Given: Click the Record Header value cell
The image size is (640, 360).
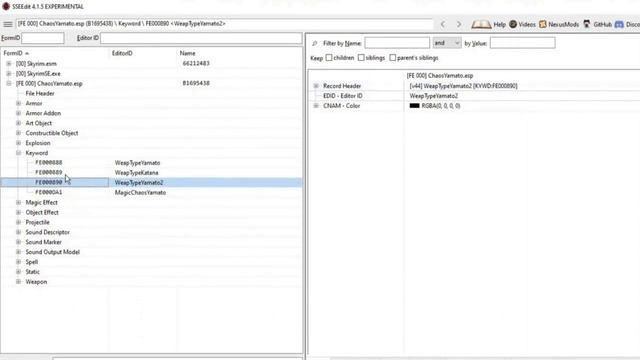Looking at the screenshot, I should pyautogui.click(x=463, y=86).
